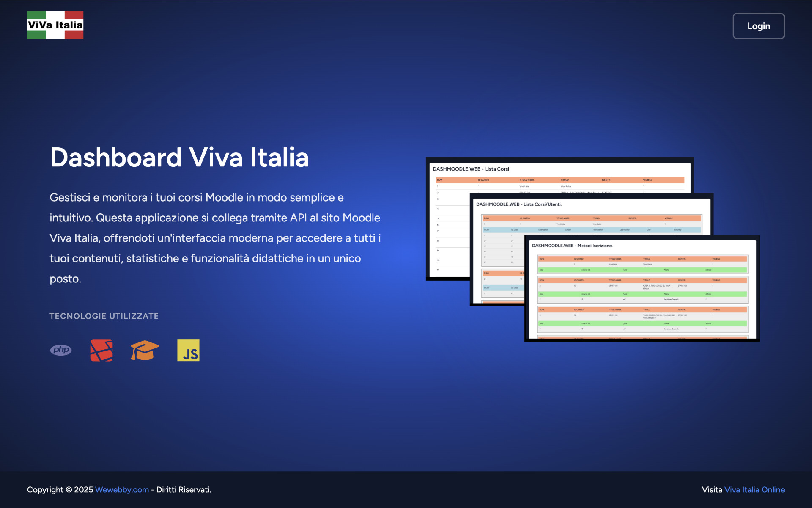Click the PHP elephant badge under Tecnologie

(61, 350)
